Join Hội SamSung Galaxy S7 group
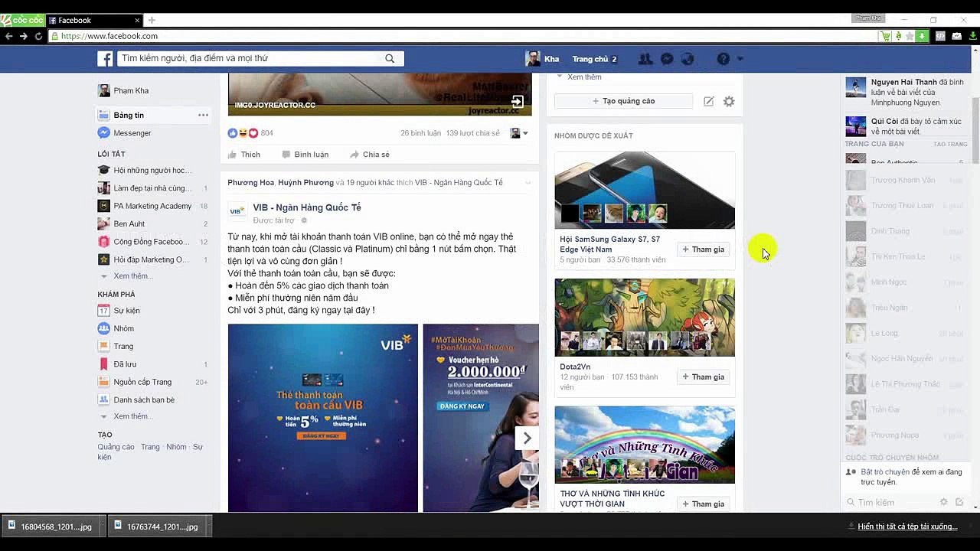Viewport: 980px width, 551px height. pos(704,249)
